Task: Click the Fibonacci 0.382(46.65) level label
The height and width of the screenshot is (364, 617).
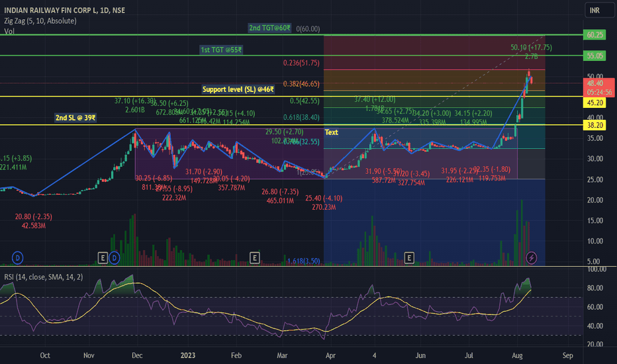Action: tap(301, 84)
